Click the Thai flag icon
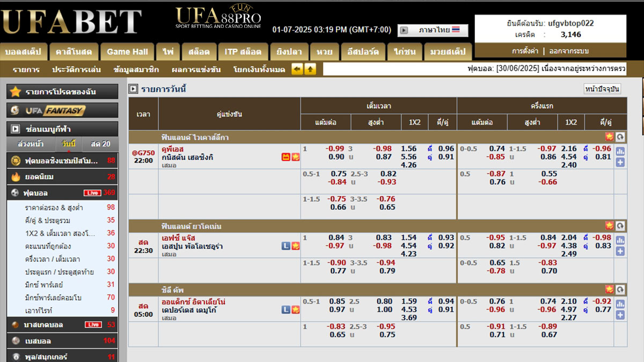This screenshot has height=362, width=644. [456, 30]
